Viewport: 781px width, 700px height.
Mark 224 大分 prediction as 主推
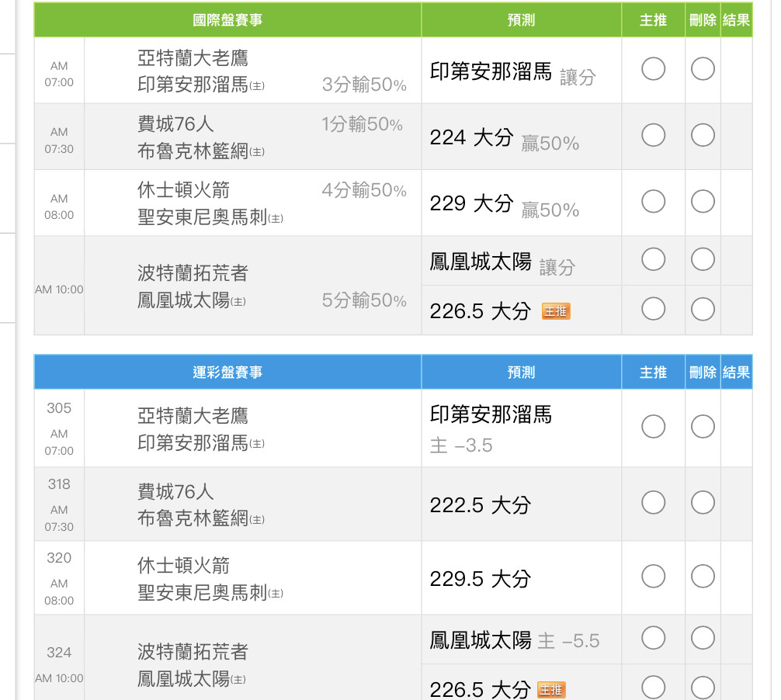click(653, 135)
